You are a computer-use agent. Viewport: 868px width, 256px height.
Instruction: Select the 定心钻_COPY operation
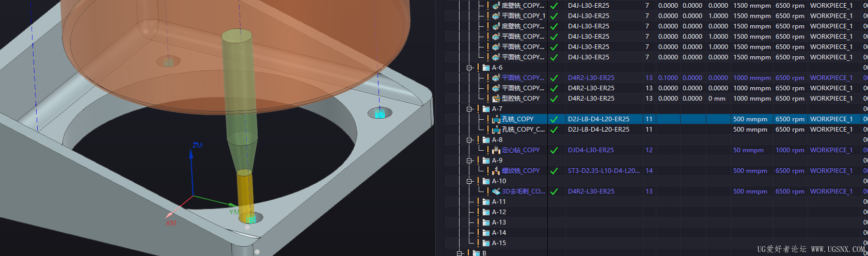(x=521, y=150)
